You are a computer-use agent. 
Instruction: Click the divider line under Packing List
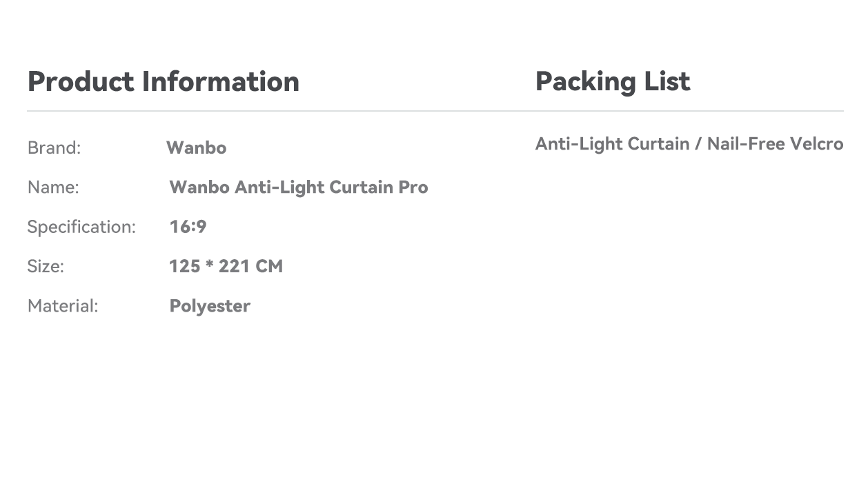click(689, 111)
